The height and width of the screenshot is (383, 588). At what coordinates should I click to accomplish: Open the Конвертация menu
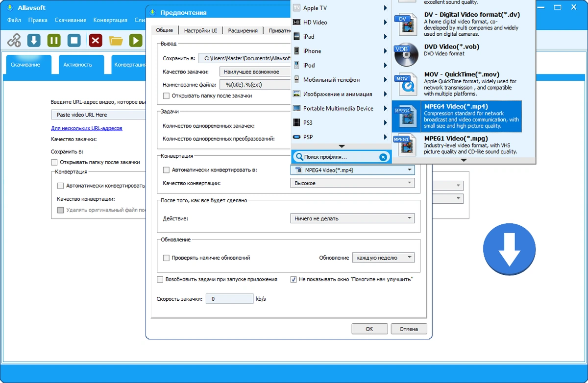pyautogui.click(x=110, y=20)
